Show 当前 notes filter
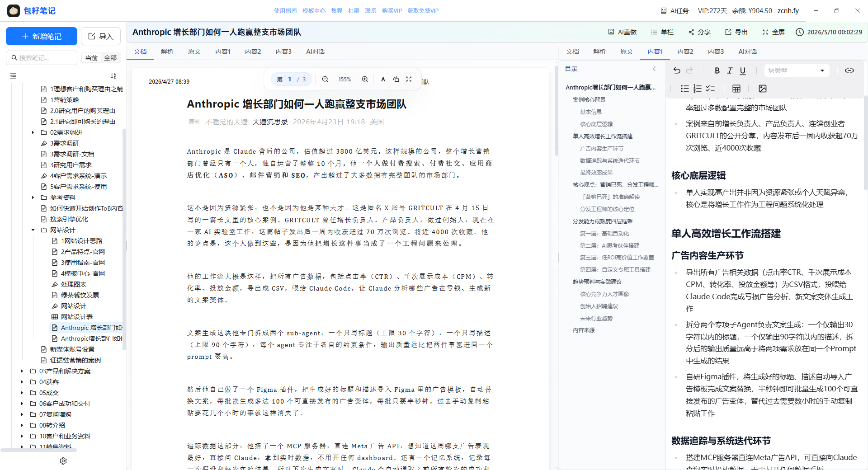This screenshot has height=470, width=868. [91, 58]
